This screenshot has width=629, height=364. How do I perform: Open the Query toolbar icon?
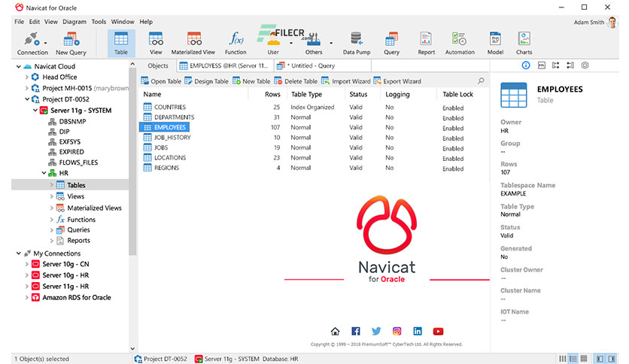coord(391,44)
